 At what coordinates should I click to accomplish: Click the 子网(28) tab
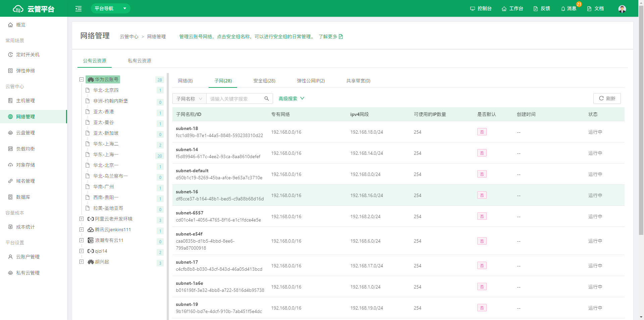[x=223, y=81]
